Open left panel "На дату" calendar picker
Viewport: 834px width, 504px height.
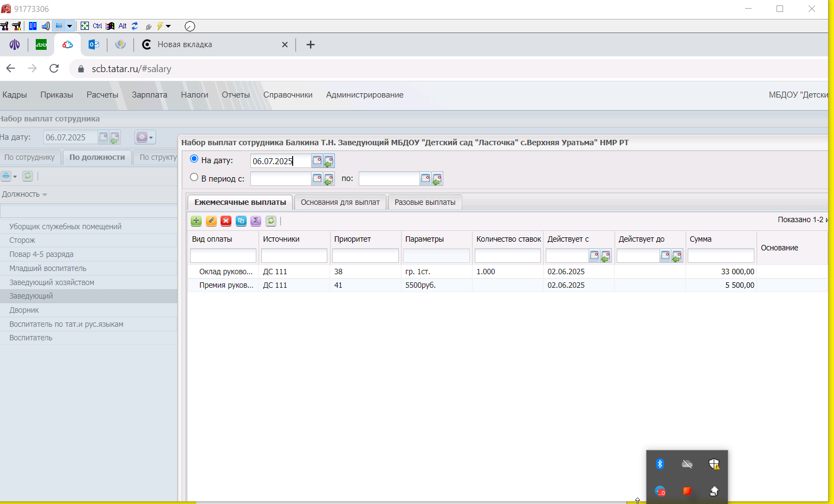[103, 137]
